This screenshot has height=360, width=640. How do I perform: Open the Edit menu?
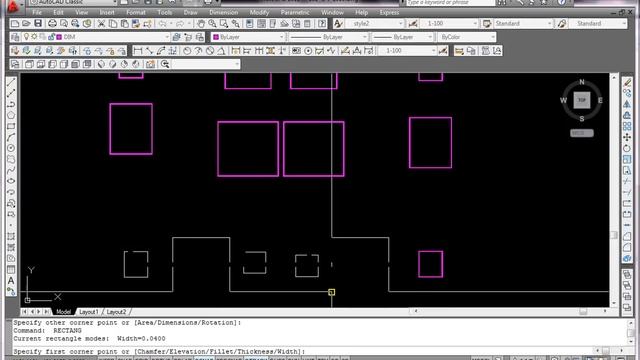[58, 12]
